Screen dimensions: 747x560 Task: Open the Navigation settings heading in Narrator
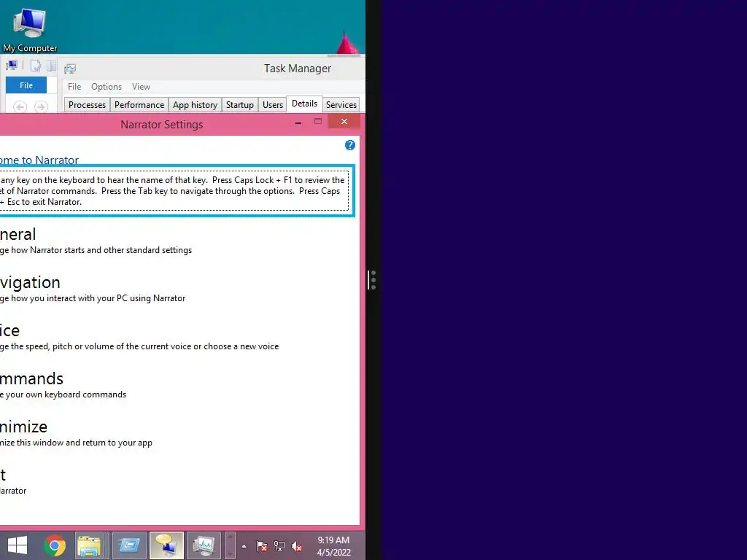30,282
